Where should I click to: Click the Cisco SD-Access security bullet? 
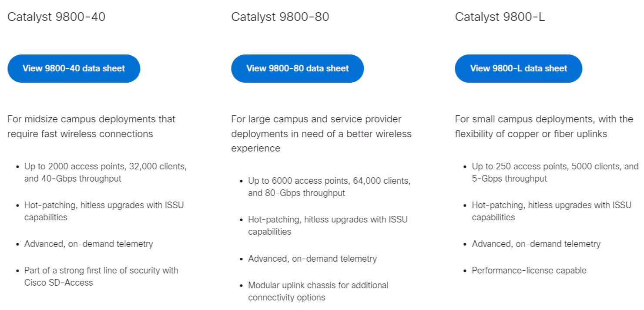click(101, 276)
